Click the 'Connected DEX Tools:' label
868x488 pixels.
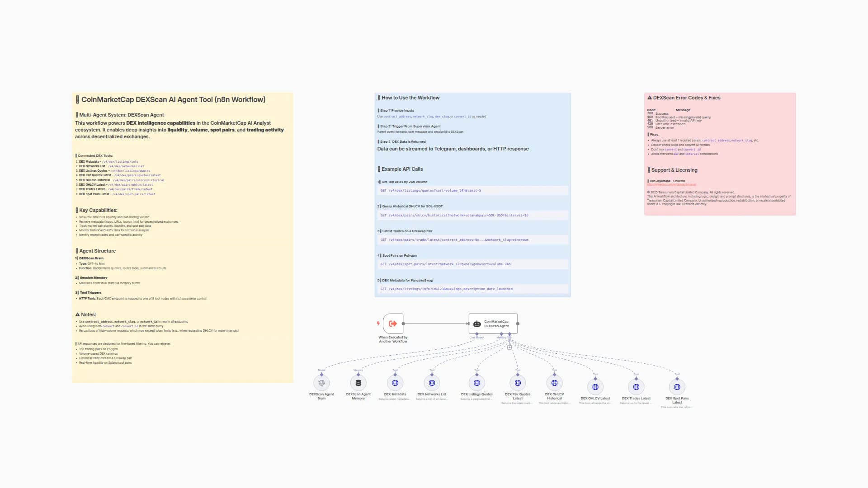coord(95,155)
